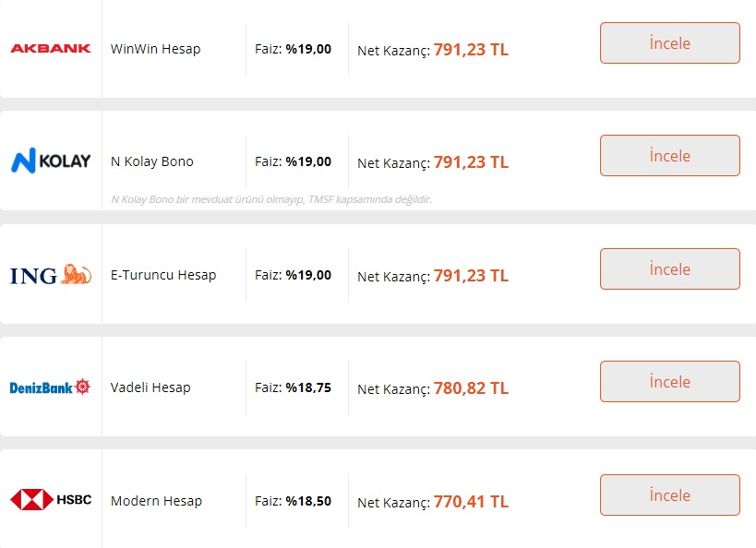The width and height of the screenshot is (756, 548).
Task: Click the DenizBank %18,75 interest rate
Action: coord(308,387)
